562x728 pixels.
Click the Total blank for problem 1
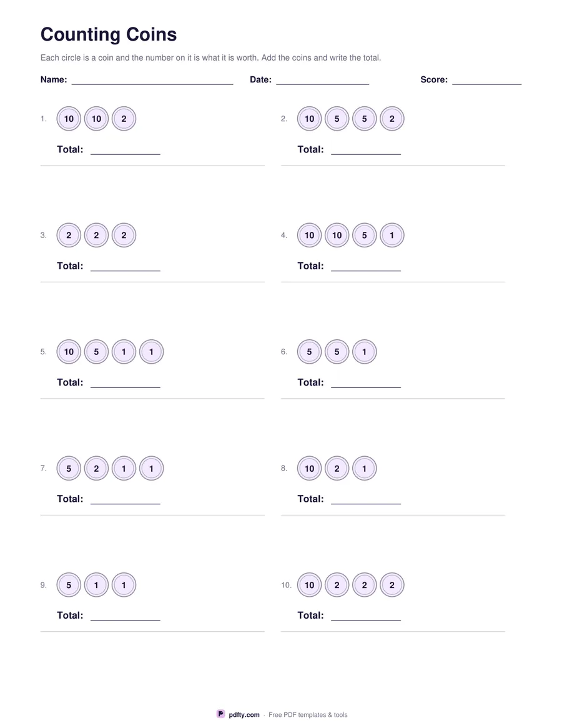126,150
